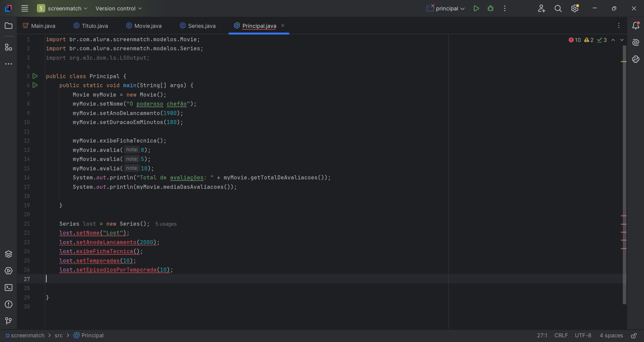Open go to line at 27:1
This screenshot has height=342, width=644.
coord(542,336)
